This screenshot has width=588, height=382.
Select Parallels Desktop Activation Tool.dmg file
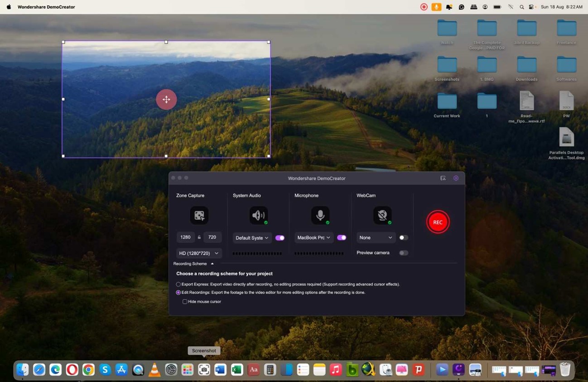pos(566,143)
